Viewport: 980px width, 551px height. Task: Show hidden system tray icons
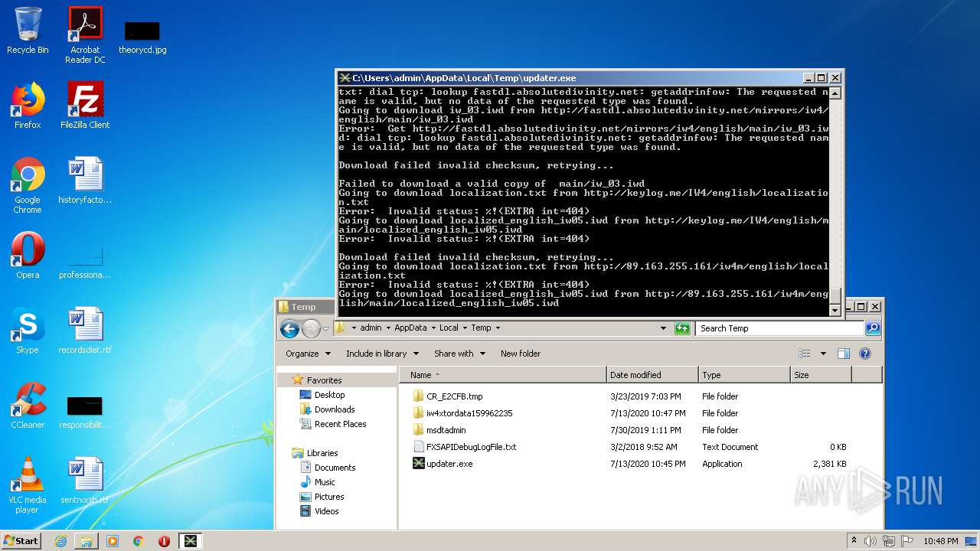pyautogui.click(x=854, y=540)
